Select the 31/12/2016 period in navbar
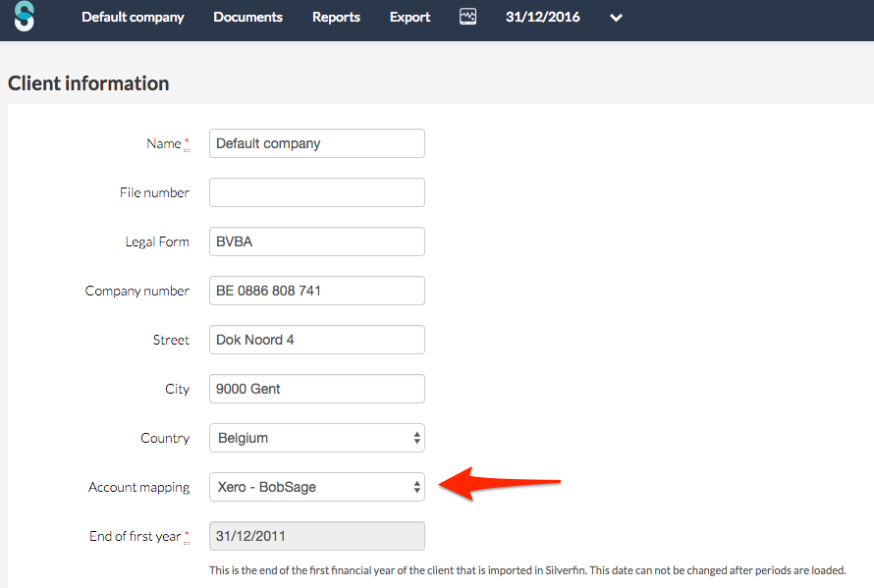 [x=542, y=18]
